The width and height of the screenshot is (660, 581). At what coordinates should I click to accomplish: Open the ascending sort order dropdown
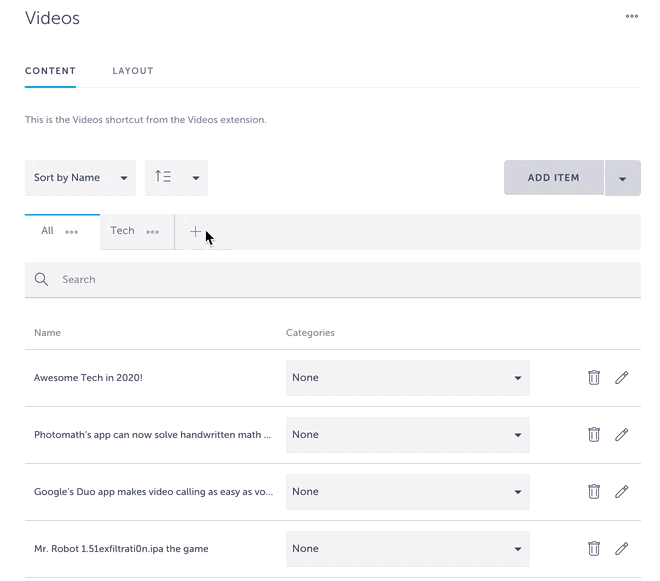176,178
